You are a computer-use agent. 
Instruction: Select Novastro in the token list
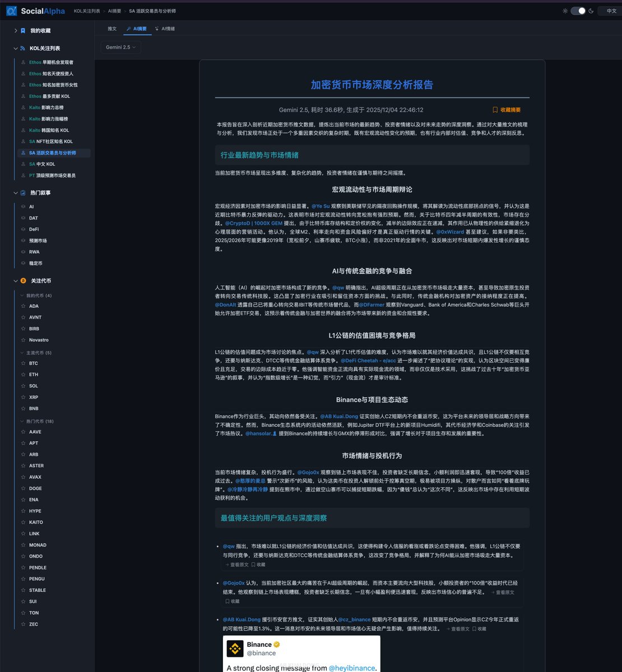pyautogui.click(x=39, y=340)
